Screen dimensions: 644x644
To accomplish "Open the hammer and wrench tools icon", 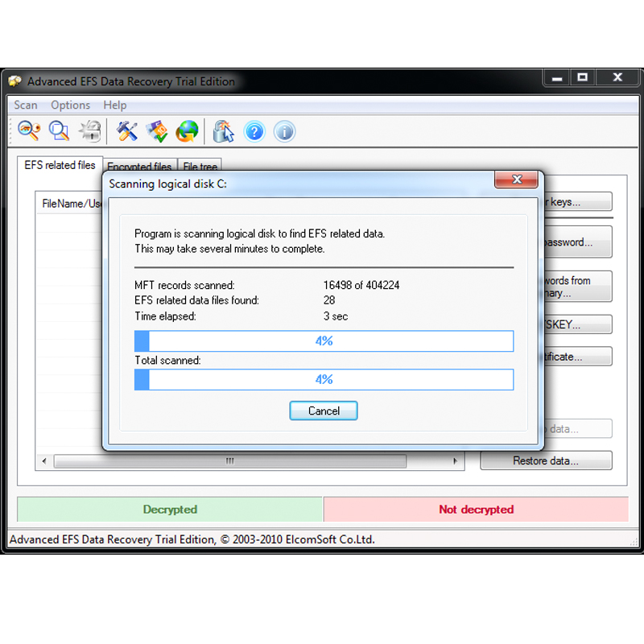I will [x=127, y=131].
